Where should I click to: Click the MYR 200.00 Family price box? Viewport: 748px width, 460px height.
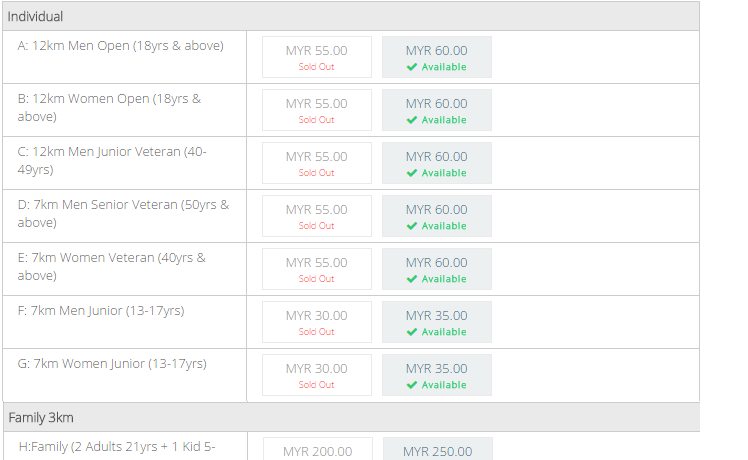pyautogui.click(x=318, y=449)
